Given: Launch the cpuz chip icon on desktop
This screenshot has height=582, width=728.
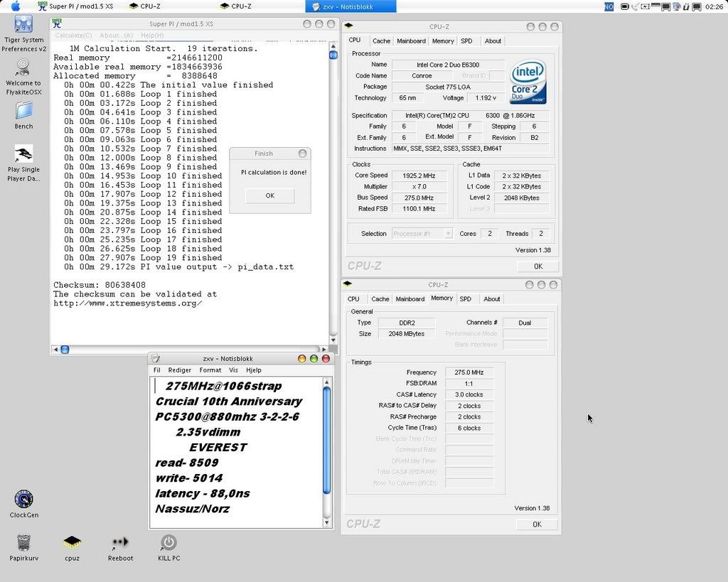Looking at the screenshot, I should (x=72, y=542).
